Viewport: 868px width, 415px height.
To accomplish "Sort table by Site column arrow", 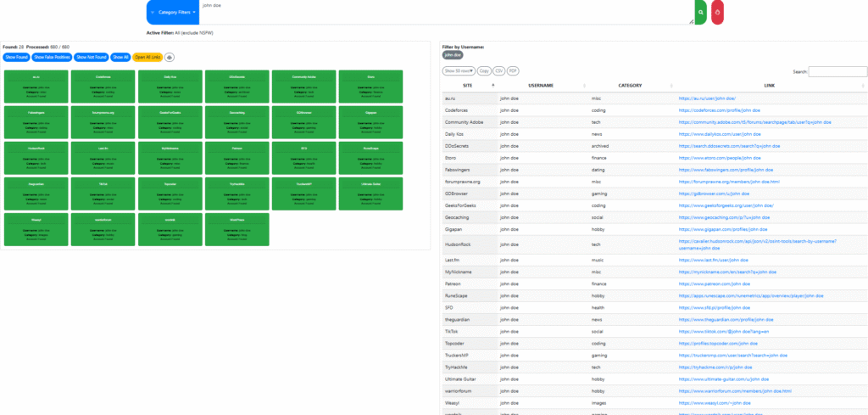I will point(492,86).
